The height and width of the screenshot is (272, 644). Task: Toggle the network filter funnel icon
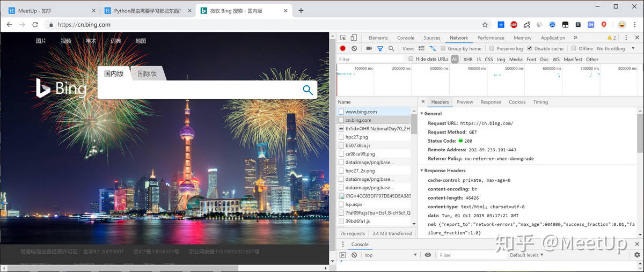click(380, 48)
